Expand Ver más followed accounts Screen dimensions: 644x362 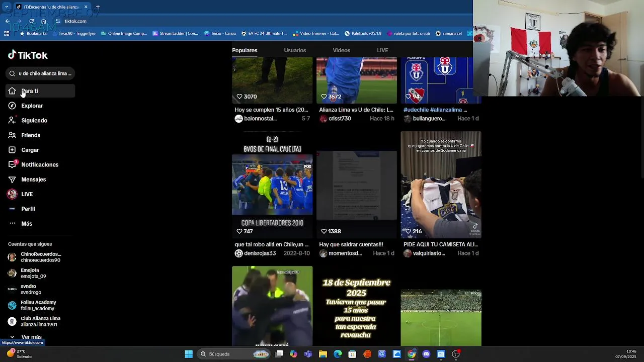coord(31,337)
